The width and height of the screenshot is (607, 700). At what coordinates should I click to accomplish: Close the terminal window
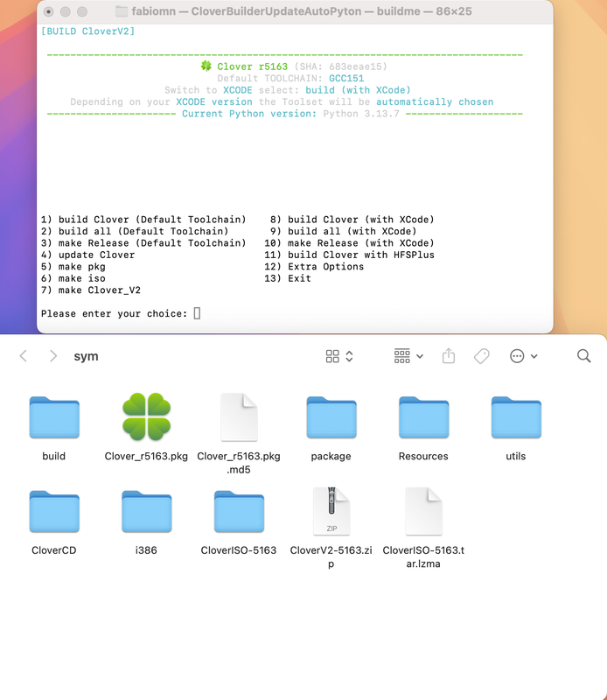(49, 11)
